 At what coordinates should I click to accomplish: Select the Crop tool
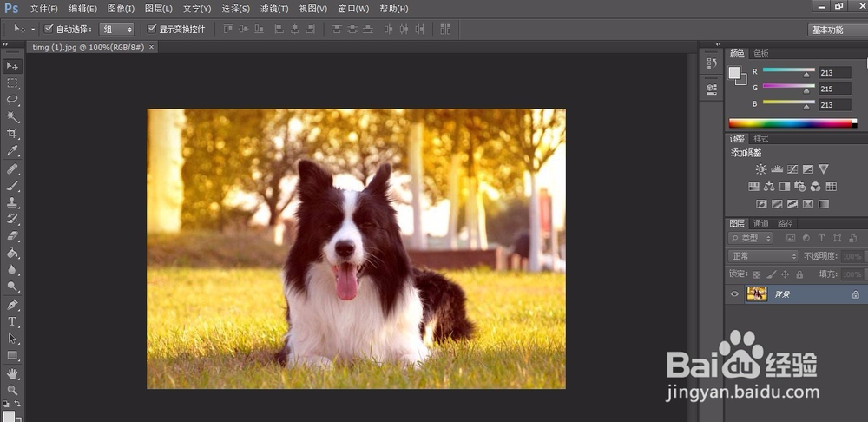[x=12, y=134]
